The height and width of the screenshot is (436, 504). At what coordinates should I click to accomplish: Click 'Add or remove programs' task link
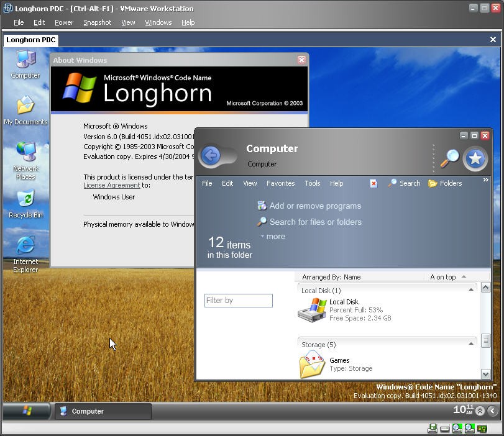click(x=314, y=206)
